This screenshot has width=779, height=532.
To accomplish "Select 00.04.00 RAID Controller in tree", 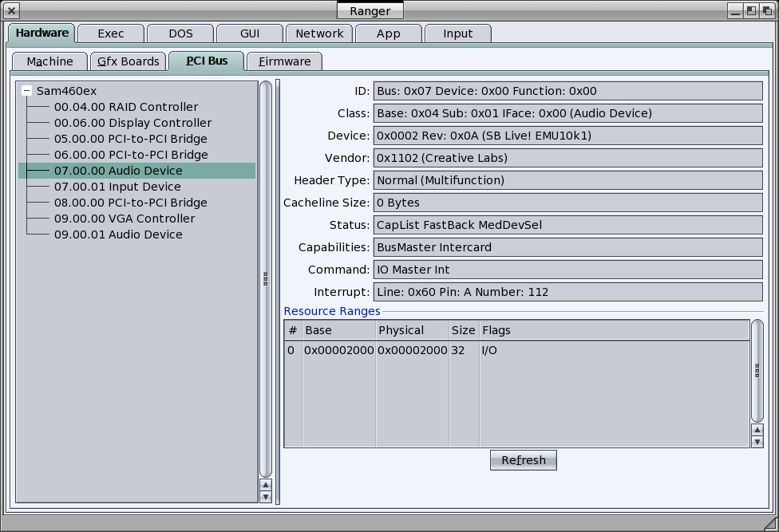I will coord(125,107).
